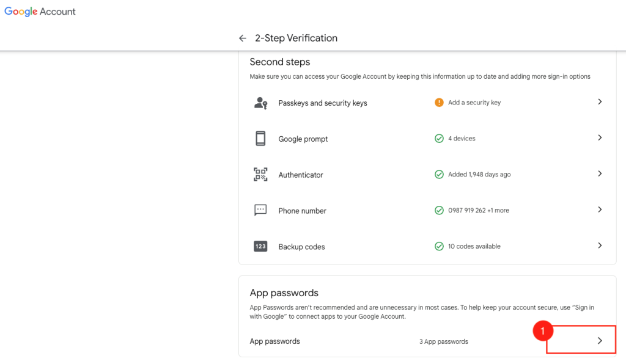Click the orange warning icon beside security key
The width and height of the screenshot is (626, 364).
coord(439,103)
